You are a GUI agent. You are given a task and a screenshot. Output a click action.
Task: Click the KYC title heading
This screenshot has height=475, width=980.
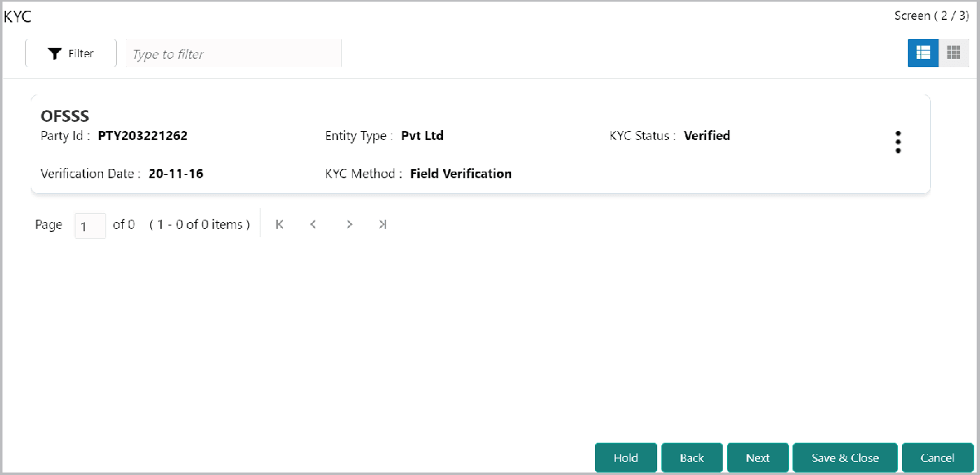17,17
